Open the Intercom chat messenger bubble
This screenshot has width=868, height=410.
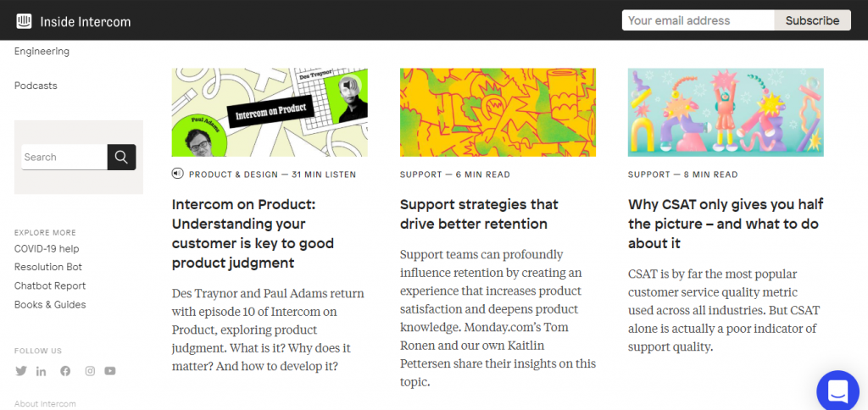(x=837, y=391)
